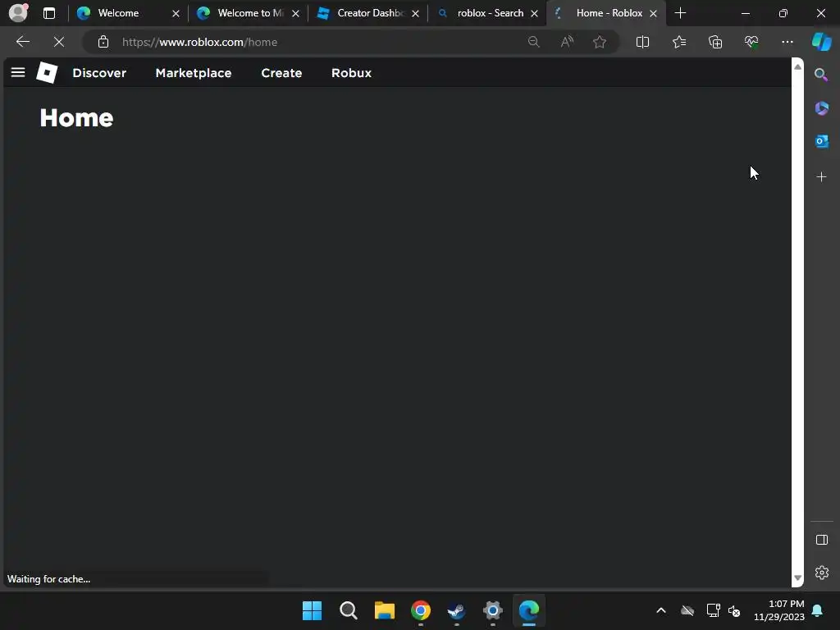
Task: Open Outlook in the sidebar
Action: pos(821,141)
